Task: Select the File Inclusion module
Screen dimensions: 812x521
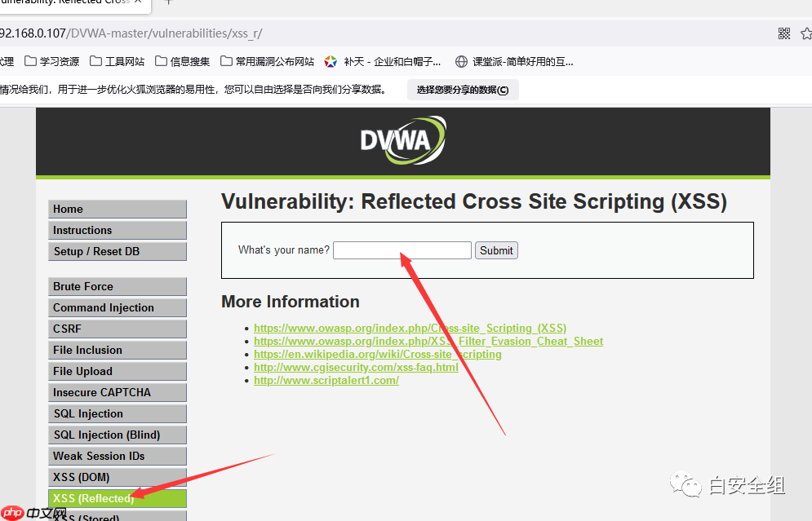Action: click(118, 351)
